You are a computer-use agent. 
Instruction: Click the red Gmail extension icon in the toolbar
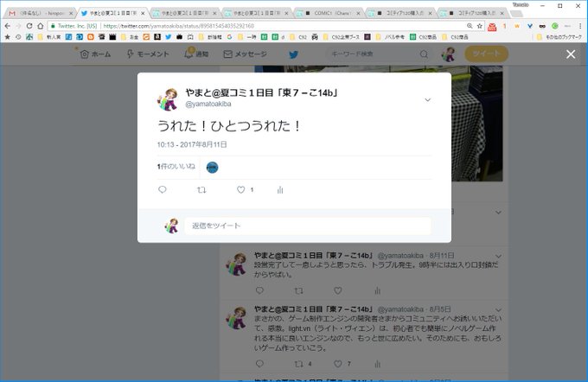(x=492, y=26)
